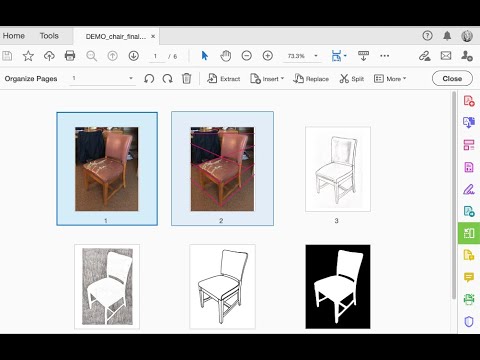Click the Help question mark icon
This screenshot has width=480, height=360.
pos(427,36)
